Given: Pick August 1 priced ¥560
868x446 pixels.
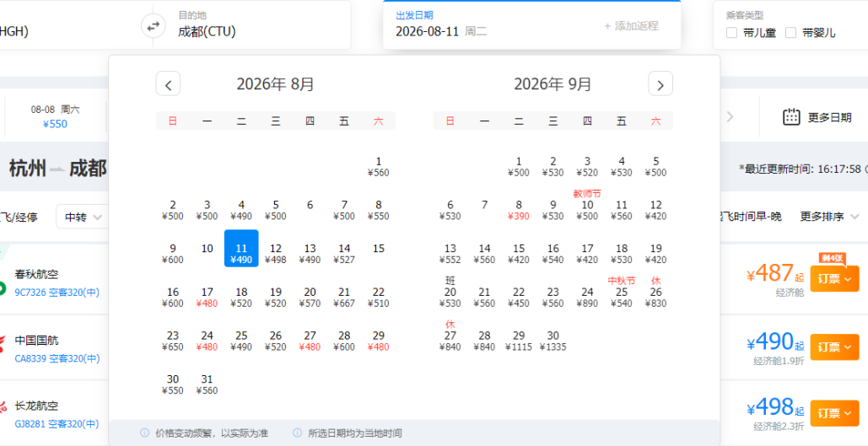Looking at the screenshot, I should pos(379,167).
